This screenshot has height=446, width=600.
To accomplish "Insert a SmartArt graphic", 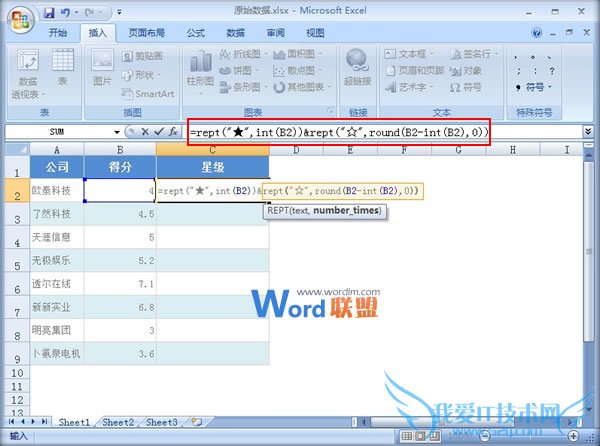I will tap(148, 94).
